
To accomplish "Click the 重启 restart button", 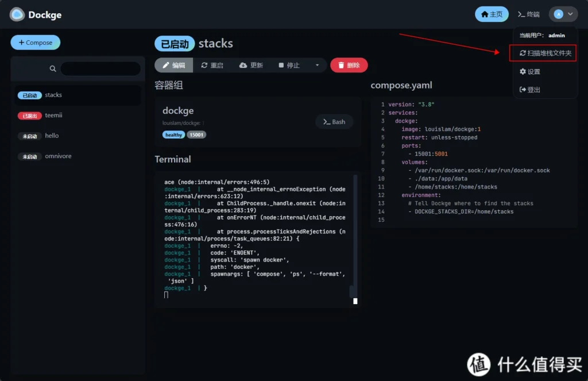I will click(212, 66).
